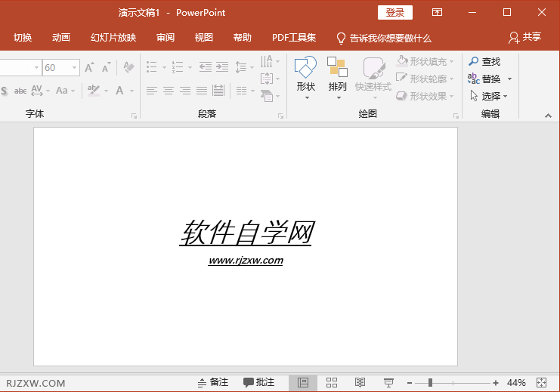The width and height of the screenshot is (560, 392).
Task: Click the Increase Font Size icon
Action: click(x=89, y=68)
